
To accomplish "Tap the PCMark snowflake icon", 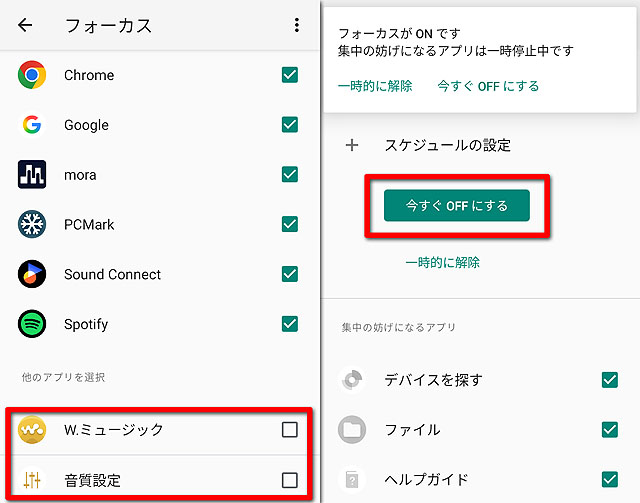I will [x=32, y=224].
